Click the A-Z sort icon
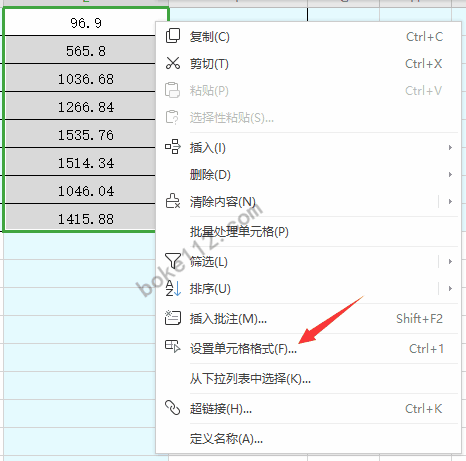Screen dimensions: 466x461 (173, 288)
